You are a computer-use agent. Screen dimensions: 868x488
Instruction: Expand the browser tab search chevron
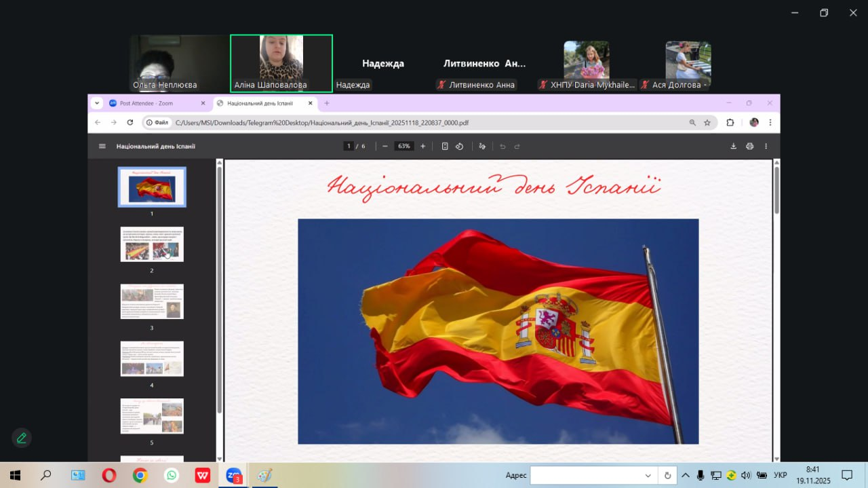click(x=96, y=103)
